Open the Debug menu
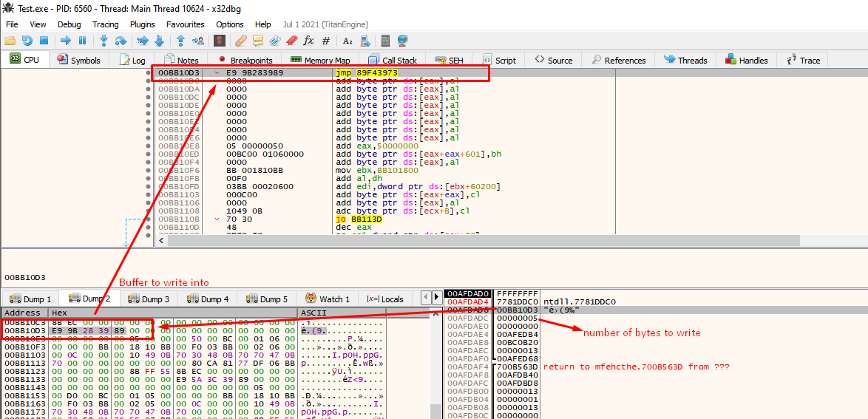Image resolution: width=868 pixels, height=419 pixels. 69,24
